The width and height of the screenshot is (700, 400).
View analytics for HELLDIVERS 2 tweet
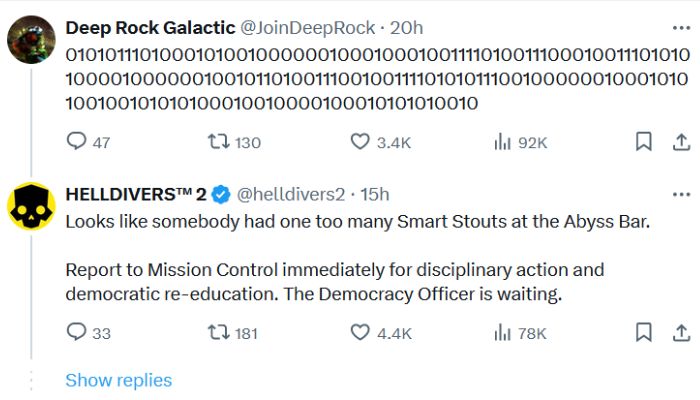pos(502,333)
